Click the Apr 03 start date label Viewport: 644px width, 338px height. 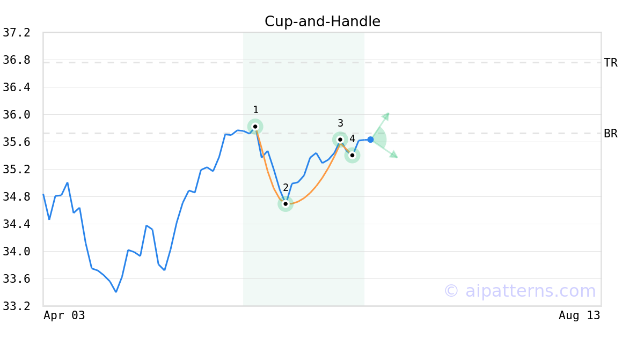tap(64, 315)
